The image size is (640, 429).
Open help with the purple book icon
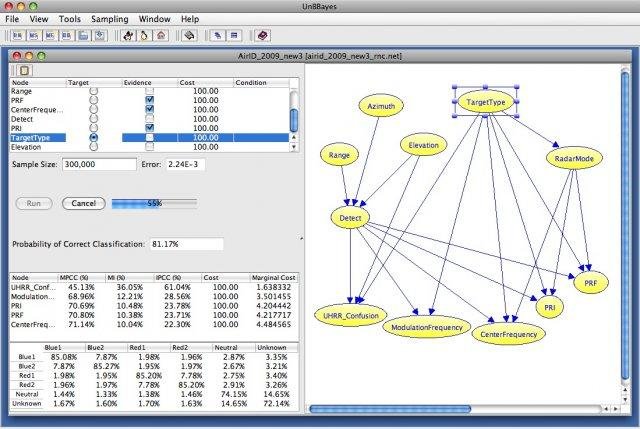(x=262, y=36)
